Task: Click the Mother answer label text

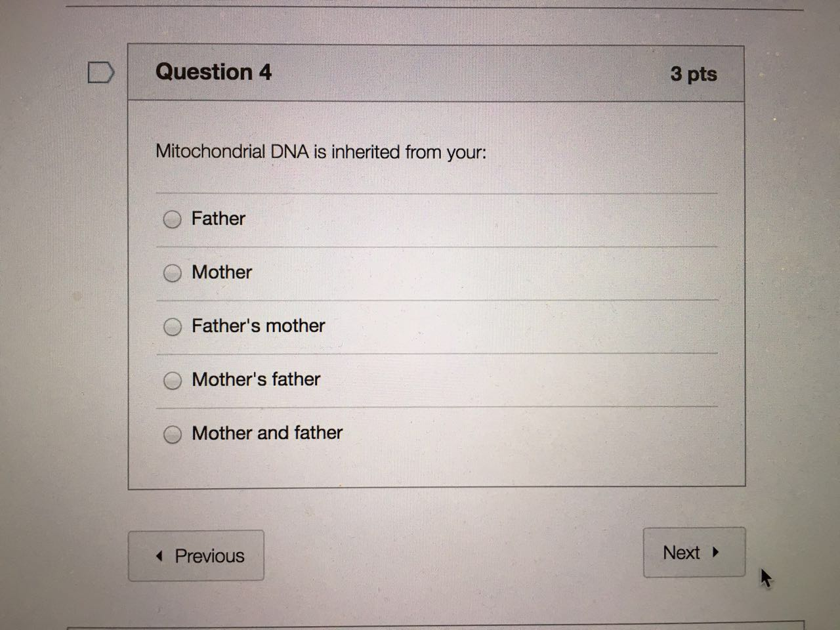Action: (x=221, y=272)
